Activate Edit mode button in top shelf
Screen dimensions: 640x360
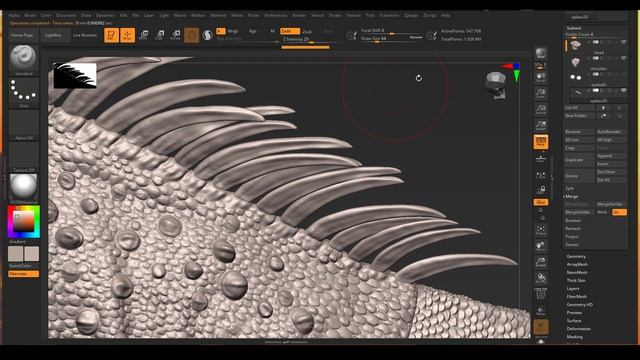111,35
